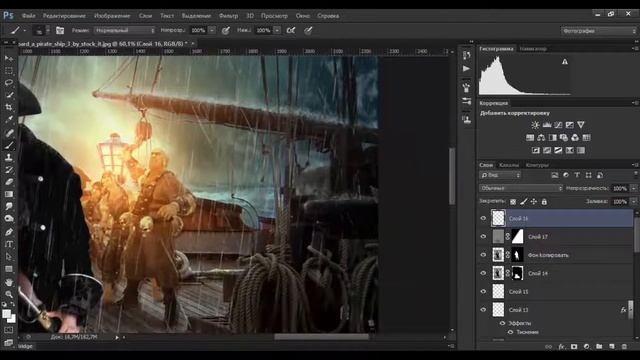Add a Brightness/Contrast adjustment
The width and height of the screenshot is (640, 360).
pyautogui.click(x=535, y=125)
